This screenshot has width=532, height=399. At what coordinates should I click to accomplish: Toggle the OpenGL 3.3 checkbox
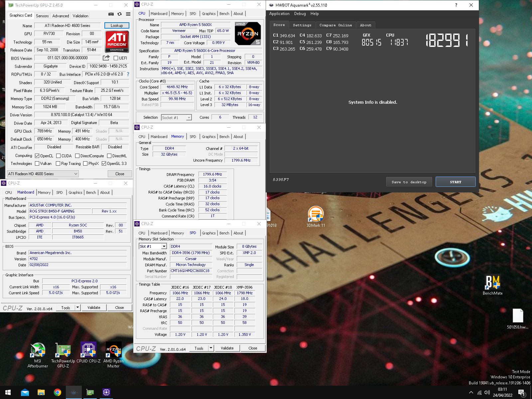click(x=104, y=163)
